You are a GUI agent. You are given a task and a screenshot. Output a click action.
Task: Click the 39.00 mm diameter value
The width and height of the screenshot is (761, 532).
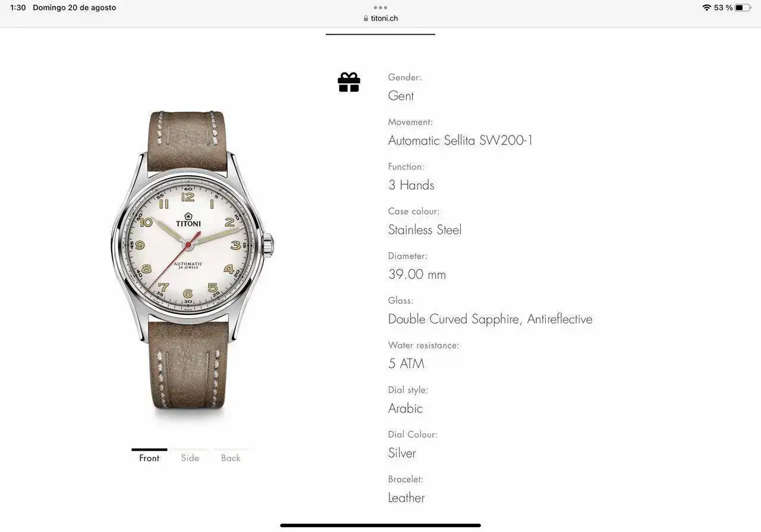(x=417, y=275)
